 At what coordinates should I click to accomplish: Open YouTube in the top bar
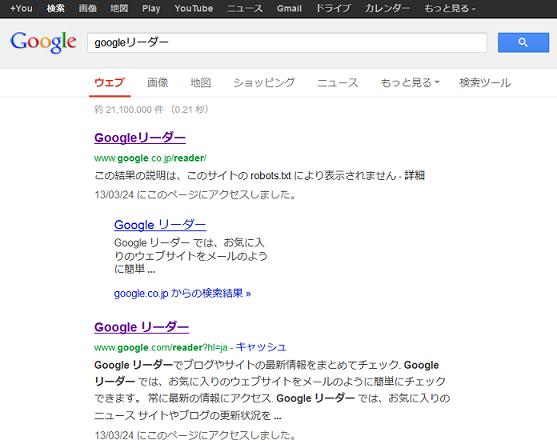click(x=194, y=8)
